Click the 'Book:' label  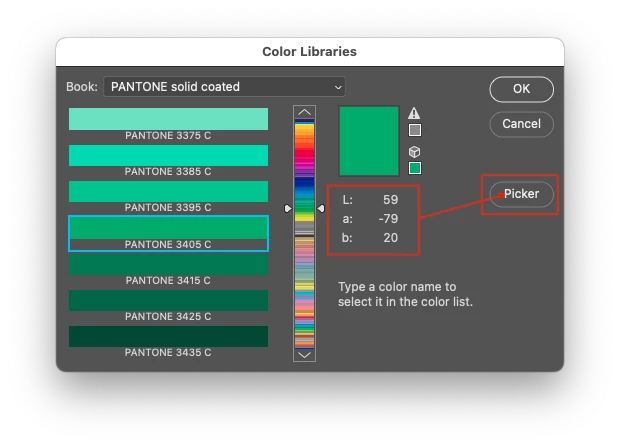pyautogui.click(x=82, y=87)
